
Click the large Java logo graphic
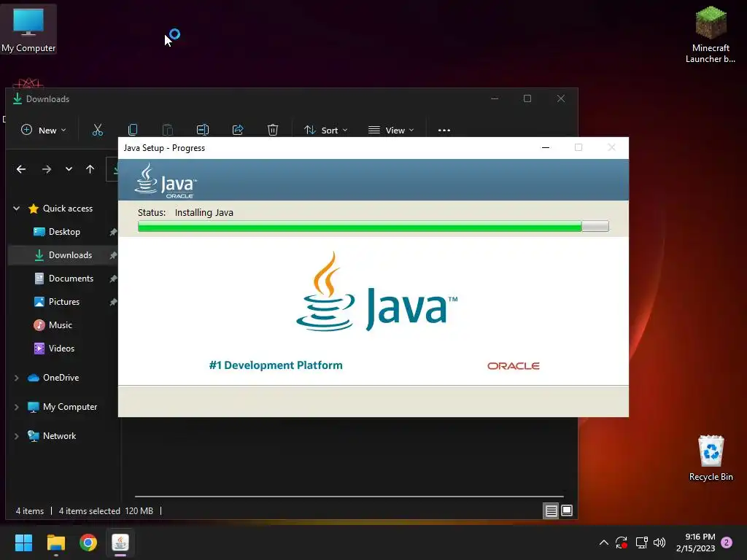[x=376, y=292]
